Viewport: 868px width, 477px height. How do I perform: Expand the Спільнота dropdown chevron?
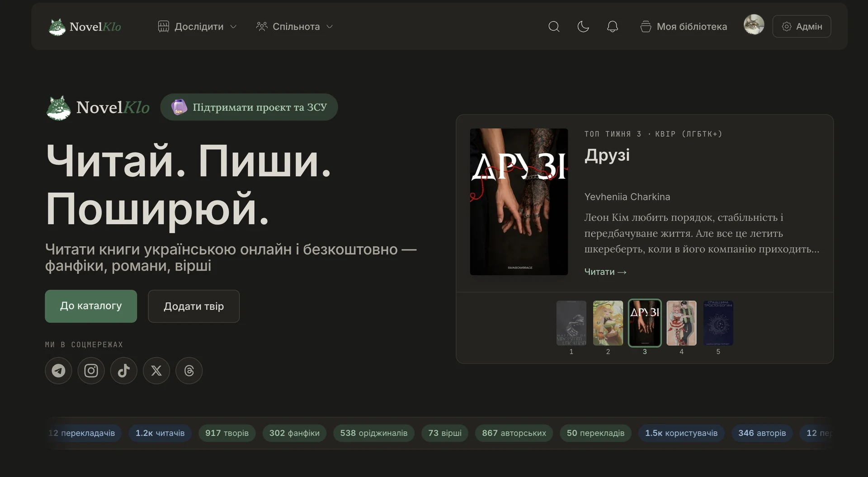(x=330, y=27)
